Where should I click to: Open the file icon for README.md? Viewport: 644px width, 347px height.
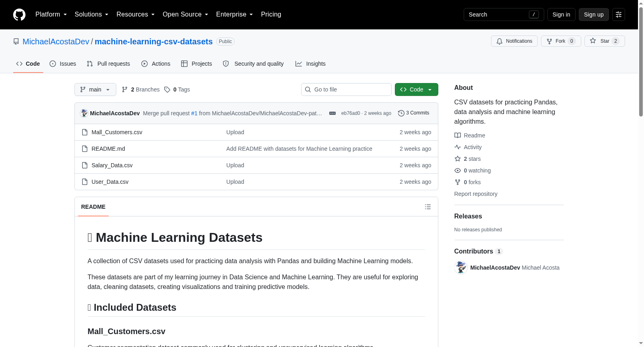(x=85, y=149)
